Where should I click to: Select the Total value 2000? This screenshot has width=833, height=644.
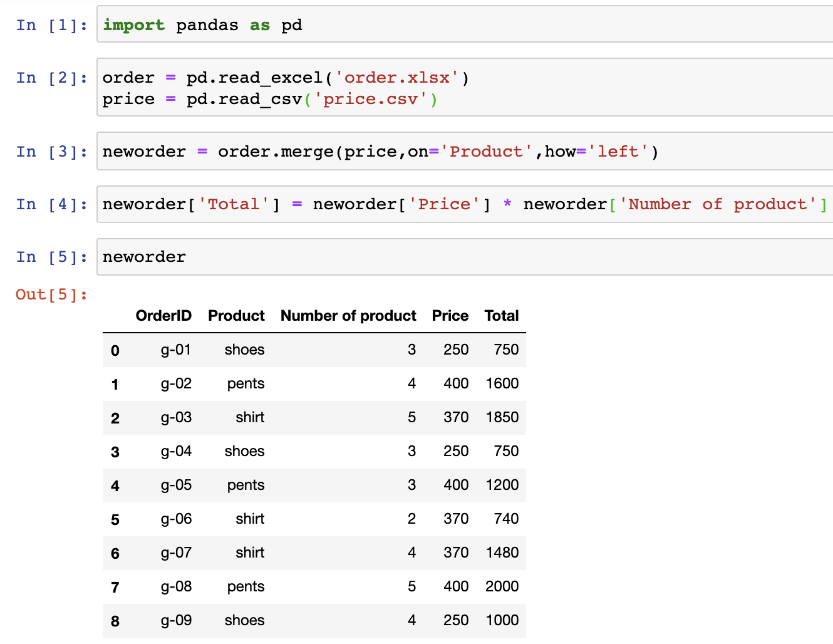pos(502,586)
